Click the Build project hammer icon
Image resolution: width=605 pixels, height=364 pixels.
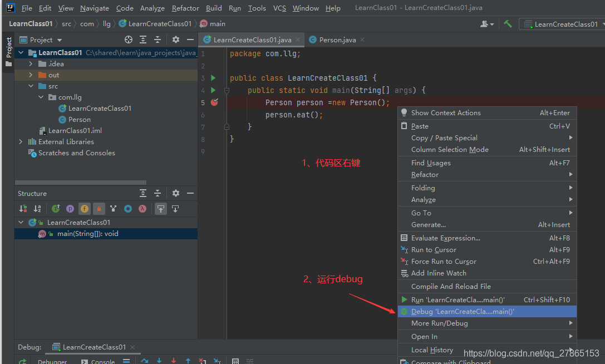(x=508, y=24)
